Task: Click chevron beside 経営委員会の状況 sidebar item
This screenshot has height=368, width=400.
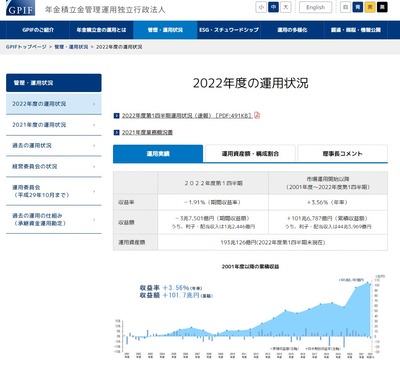Action: (x=94, y=166)
